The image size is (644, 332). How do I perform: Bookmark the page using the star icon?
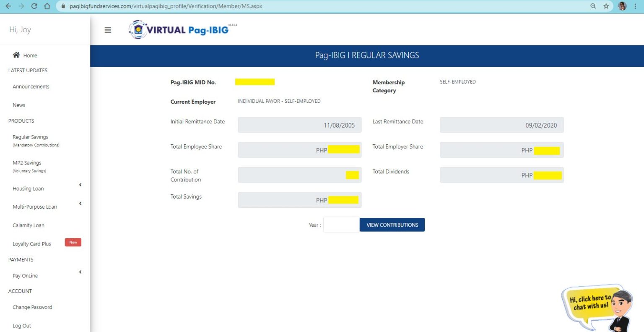click(605, 6)
